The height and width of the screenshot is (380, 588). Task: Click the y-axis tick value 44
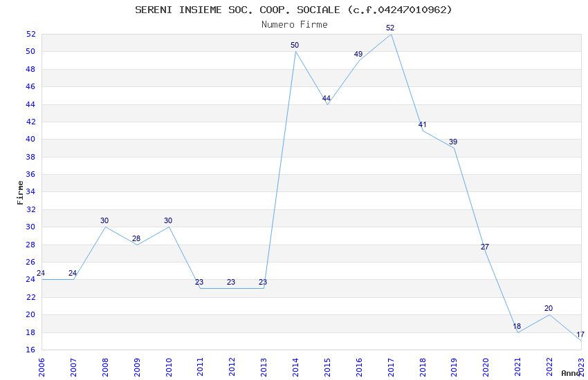(30, 104)
